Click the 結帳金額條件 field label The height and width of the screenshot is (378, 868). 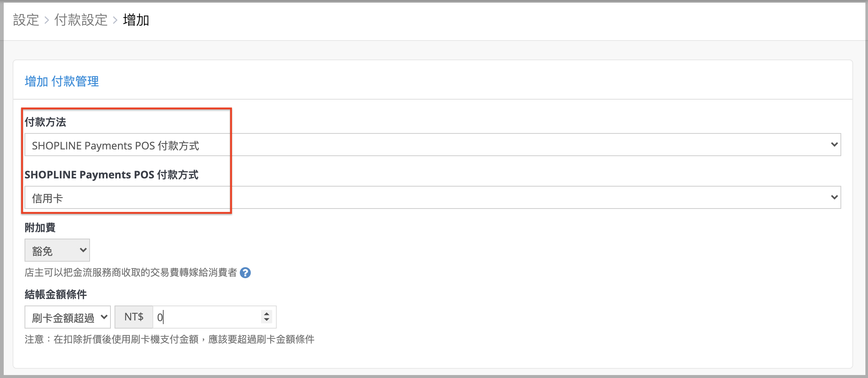point(56,294)
